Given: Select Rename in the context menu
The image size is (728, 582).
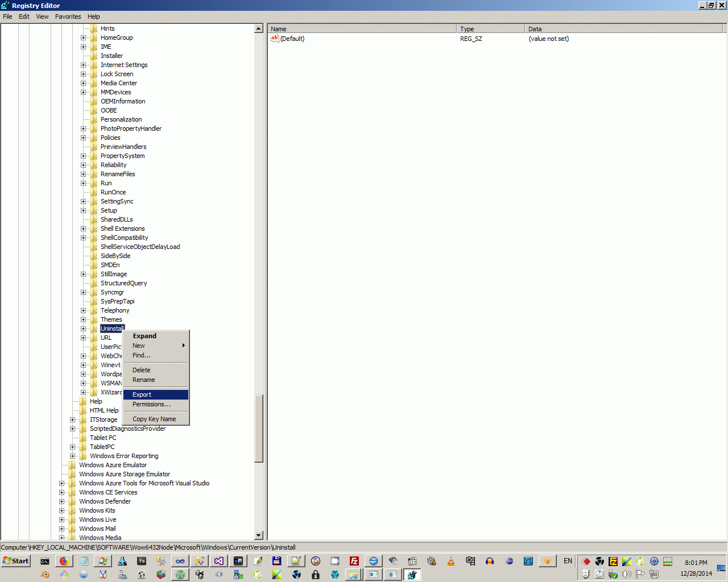Looking at the screenshot, I should tap(156, 380).
